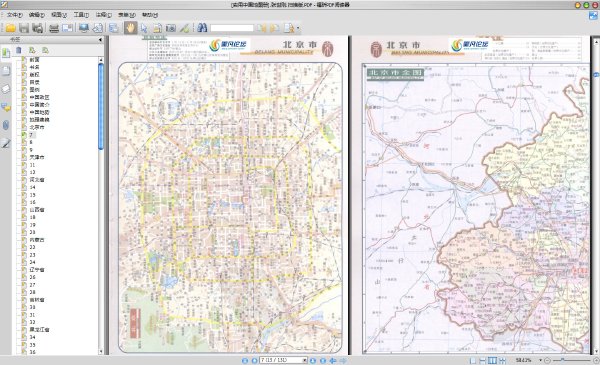Viewport: 600px width, 365px height.
Task: Choose the arrow selection tool
Action: tap(144, 28)
